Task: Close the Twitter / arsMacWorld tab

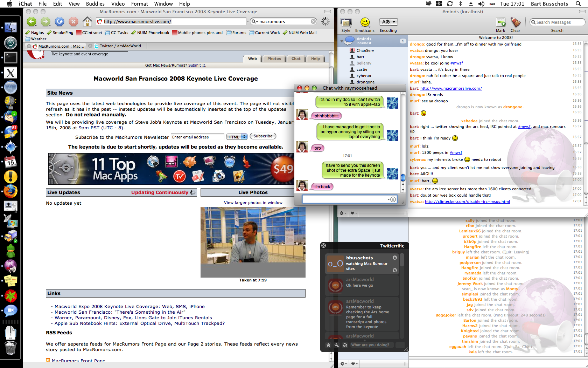Action: [x=90, y=46]
